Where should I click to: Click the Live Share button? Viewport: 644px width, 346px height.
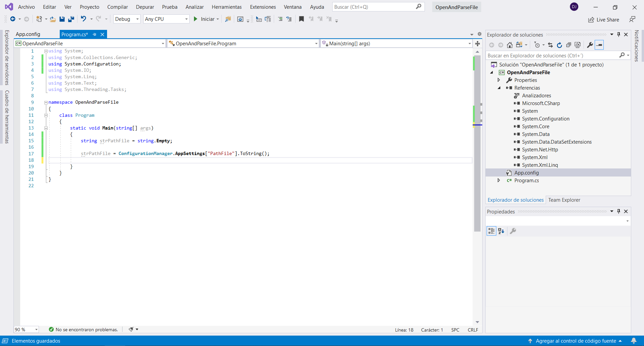pyautogui.click(x=604, y=20)
